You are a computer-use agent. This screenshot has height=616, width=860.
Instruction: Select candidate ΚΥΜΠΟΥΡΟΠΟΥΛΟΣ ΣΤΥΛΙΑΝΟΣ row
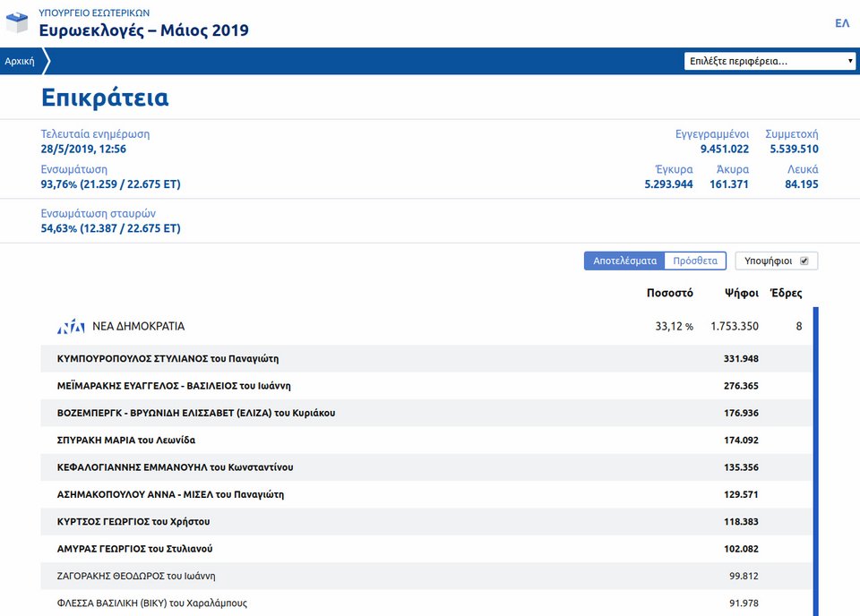426,358
